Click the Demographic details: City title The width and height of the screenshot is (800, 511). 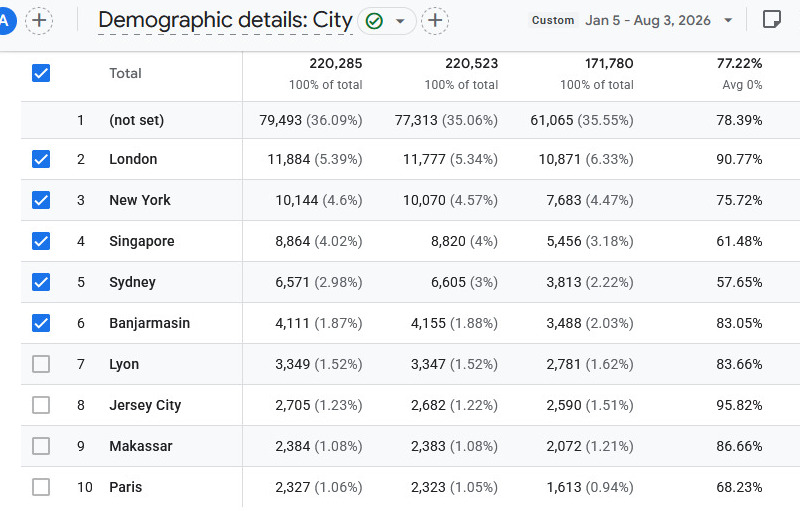[x=225, y=20]
